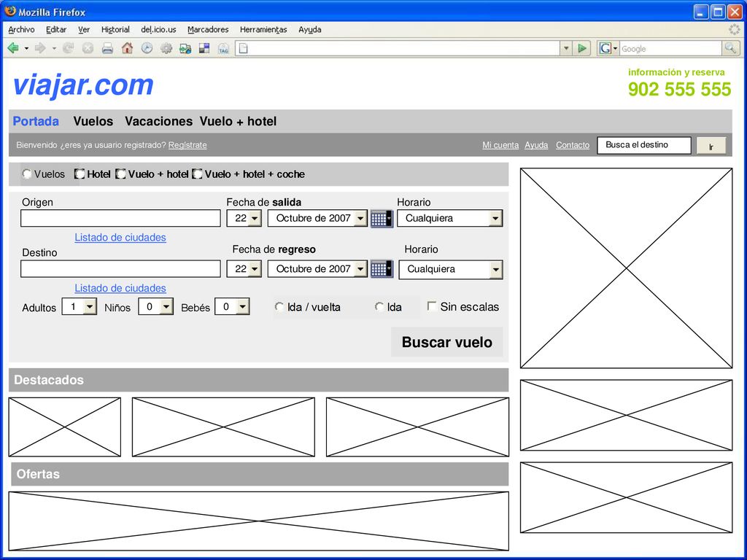This screenshot has height=560, width=747.
Task: Open the Archivo menu
Action: [21, 29]
